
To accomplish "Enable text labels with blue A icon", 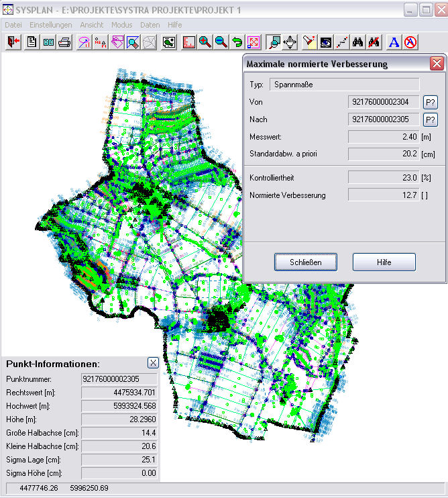I will (x=394, y=42).
